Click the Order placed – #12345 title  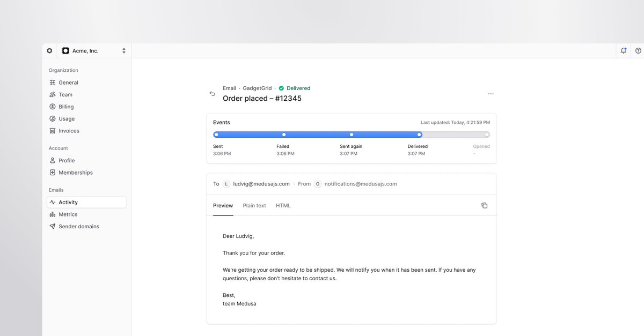coord(262,99)
